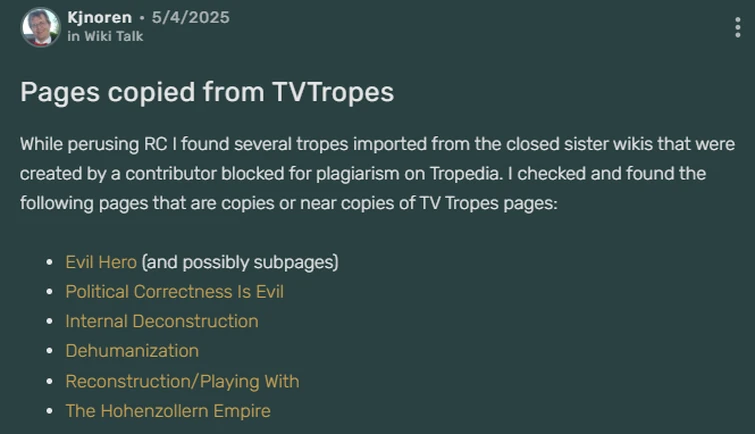Click the bullet beside The Hohenzollern Empire

[x=50, y=412]
